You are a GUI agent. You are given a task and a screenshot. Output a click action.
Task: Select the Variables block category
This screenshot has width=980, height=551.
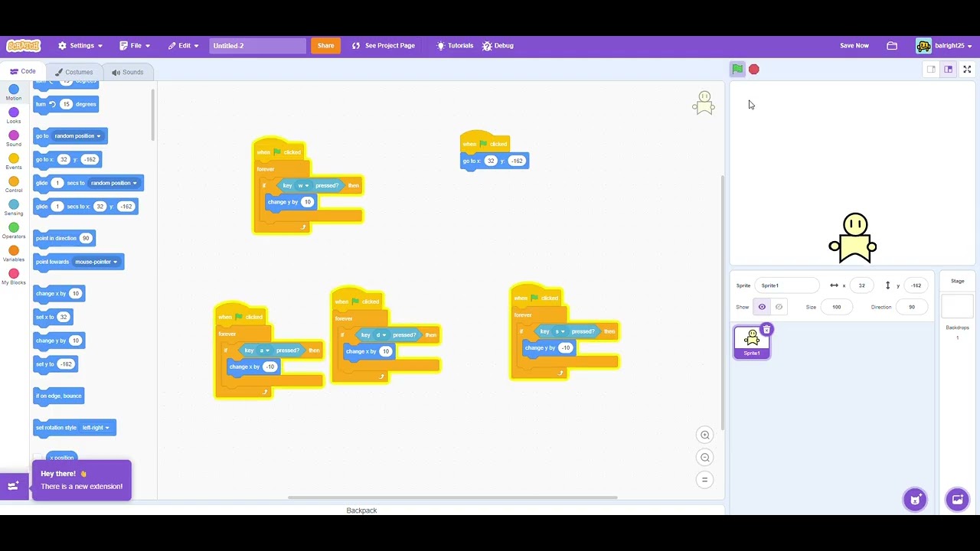14,254
